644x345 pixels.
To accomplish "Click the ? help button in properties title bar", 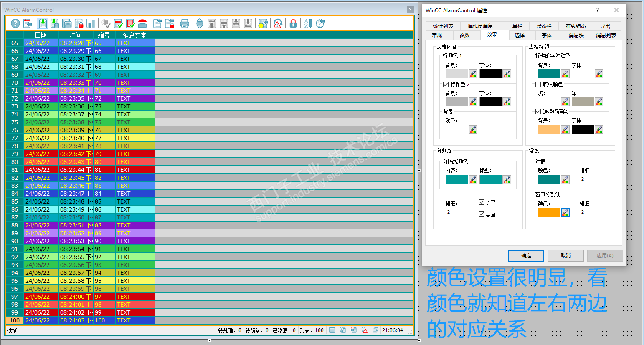I will pyautogui.click(x=597, y=10).
